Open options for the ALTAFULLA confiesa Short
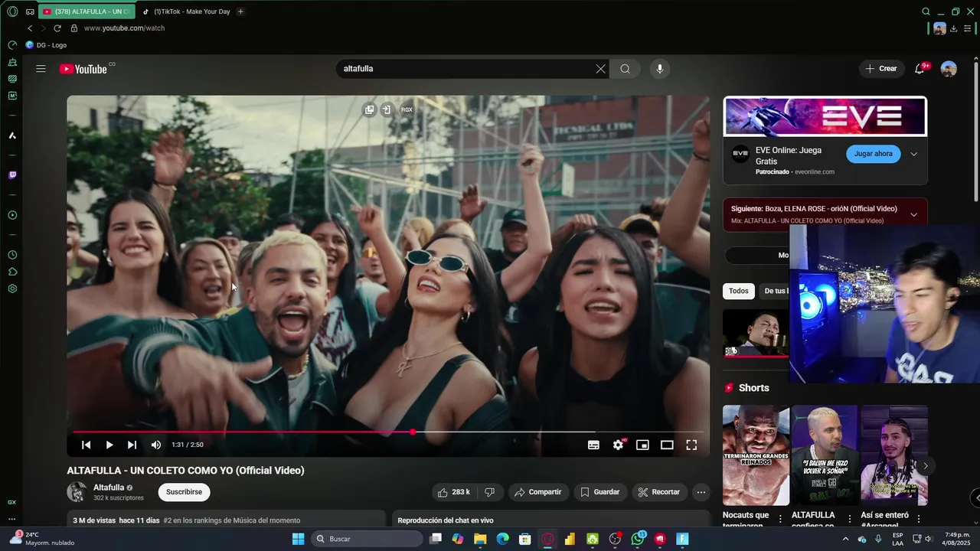This screenshot has height=551, width=980. 849,519
